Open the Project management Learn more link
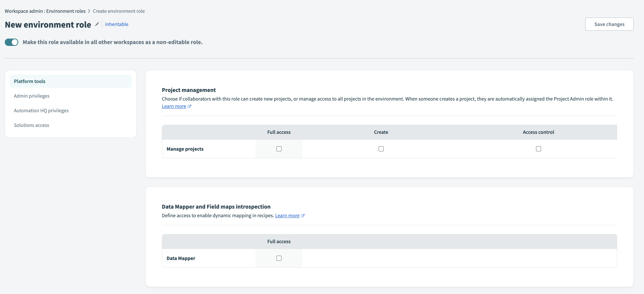Screen dimensions: 644x294 tap(174, 106)
